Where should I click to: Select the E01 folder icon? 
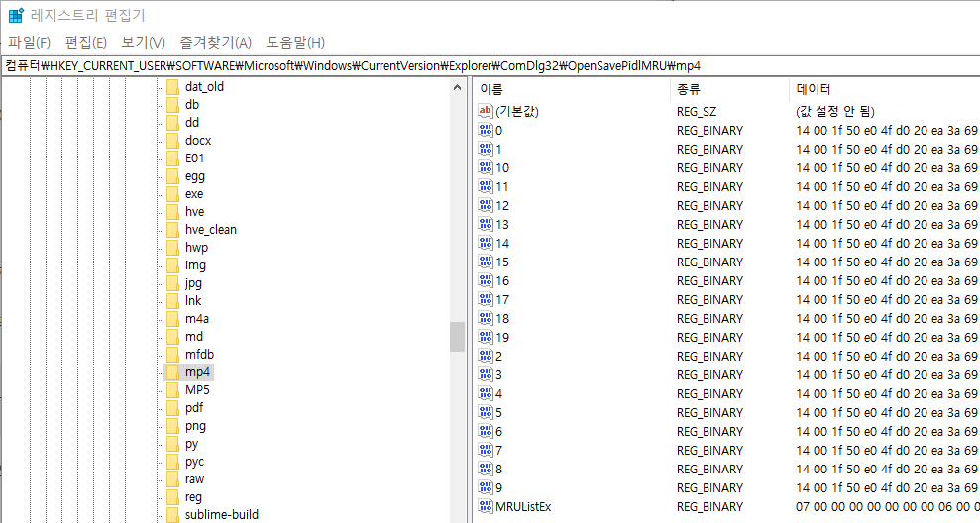pyautogui.click(x=173, y=158)
